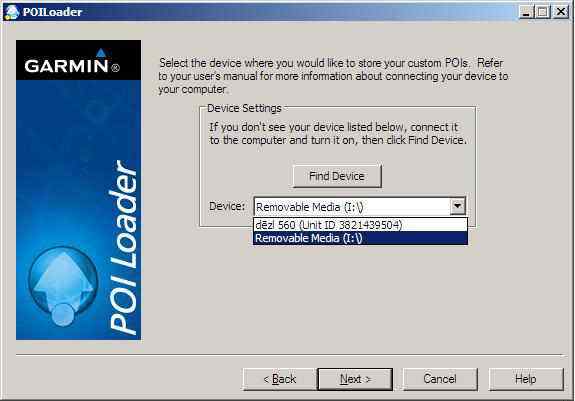575x401 pixels.
Task: Cancel the POI Loader wizard
Action: [440, 379]
